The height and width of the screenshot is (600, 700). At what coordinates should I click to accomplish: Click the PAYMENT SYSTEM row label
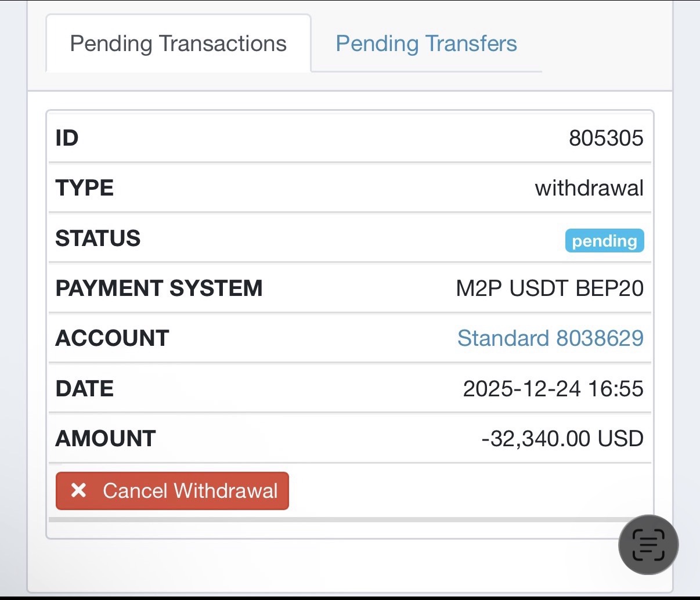(159, 288)
